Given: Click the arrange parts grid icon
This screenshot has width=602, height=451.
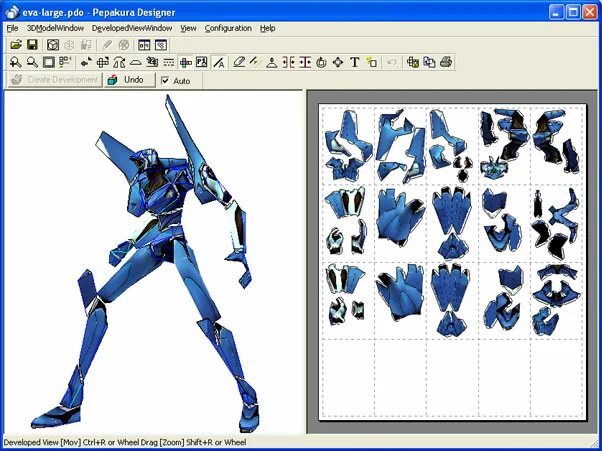Looking at the screenshot, I should (x=65, y=62).
